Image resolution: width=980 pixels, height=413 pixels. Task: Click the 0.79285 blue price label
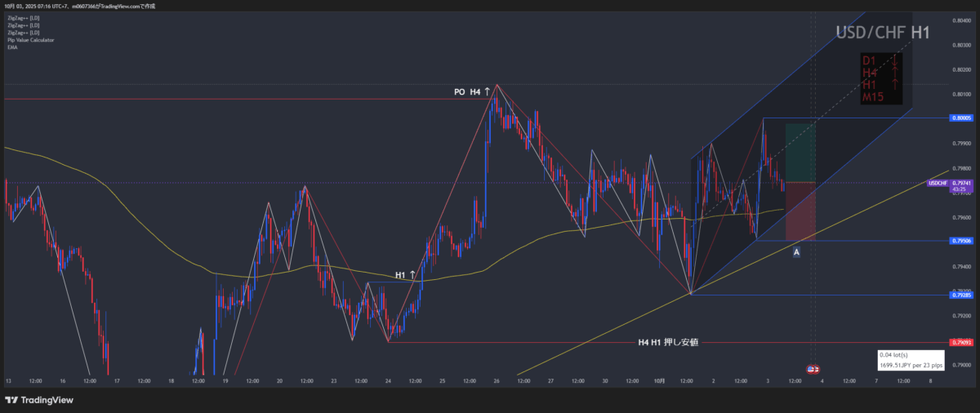pyautogui.click(x=961, y=294)
